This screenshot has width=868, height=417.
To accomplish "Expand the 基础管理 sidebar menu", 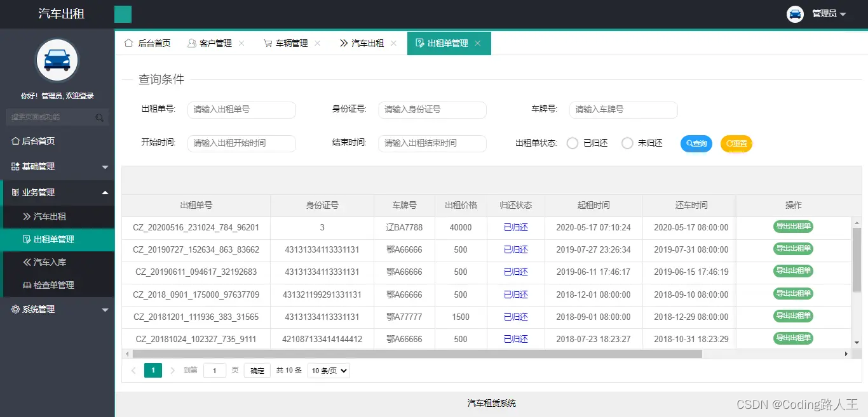I will (x=57, y=166).
